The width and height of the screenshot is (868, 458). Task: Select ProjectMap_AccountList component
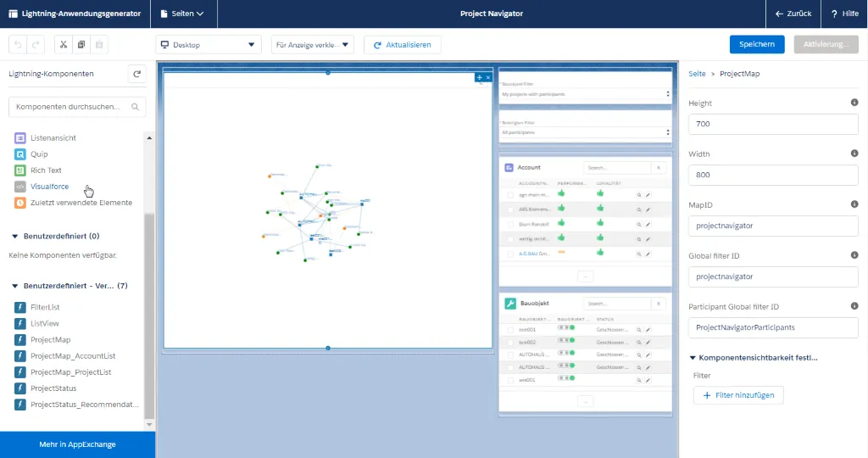(x=73, y=356)
